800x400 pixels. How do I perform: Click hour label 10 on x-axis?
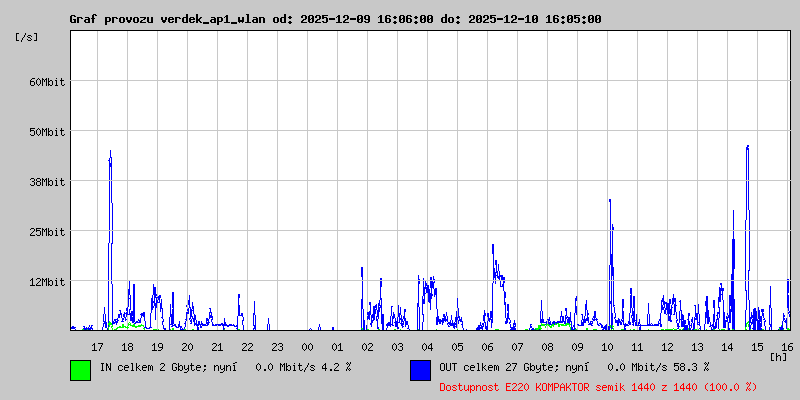coord(608,347)
